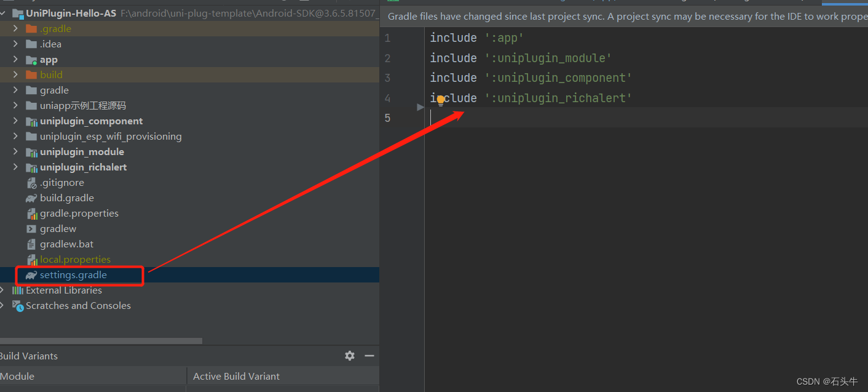This screenshot has width=868, height=392.
Task: Click the gradlew.bat file icon
Action: [31, 244]
